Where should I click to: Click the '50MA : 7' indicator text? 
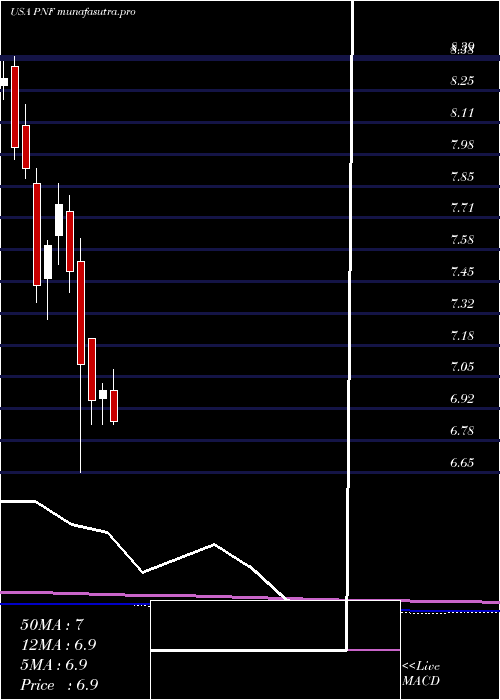pos(52,625)
